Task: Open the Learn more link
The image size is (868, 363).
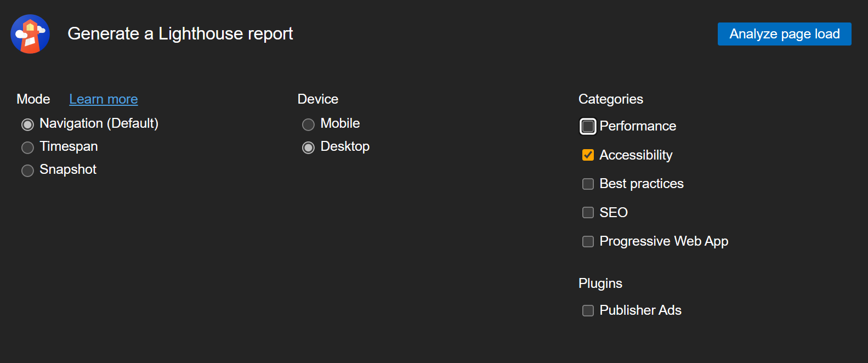Action: click(x=103, y=99)
